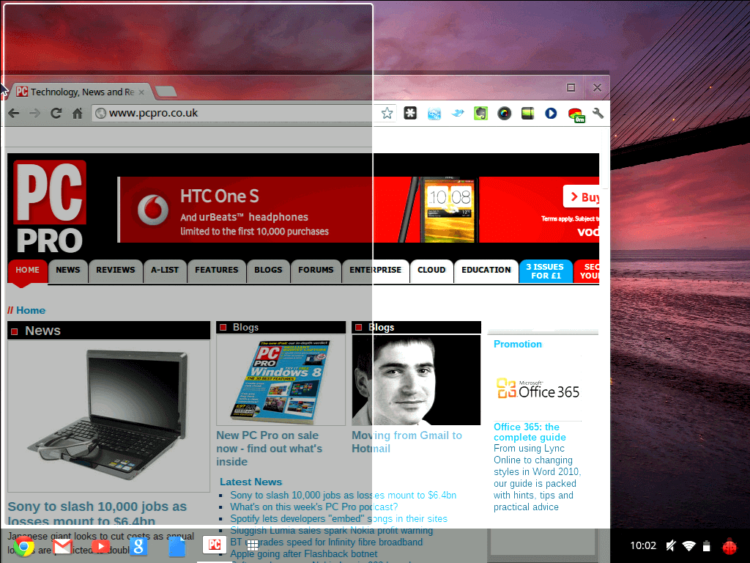Click the Latest News heading
This screenshot has width=750, height=563.
coord(251,482)
